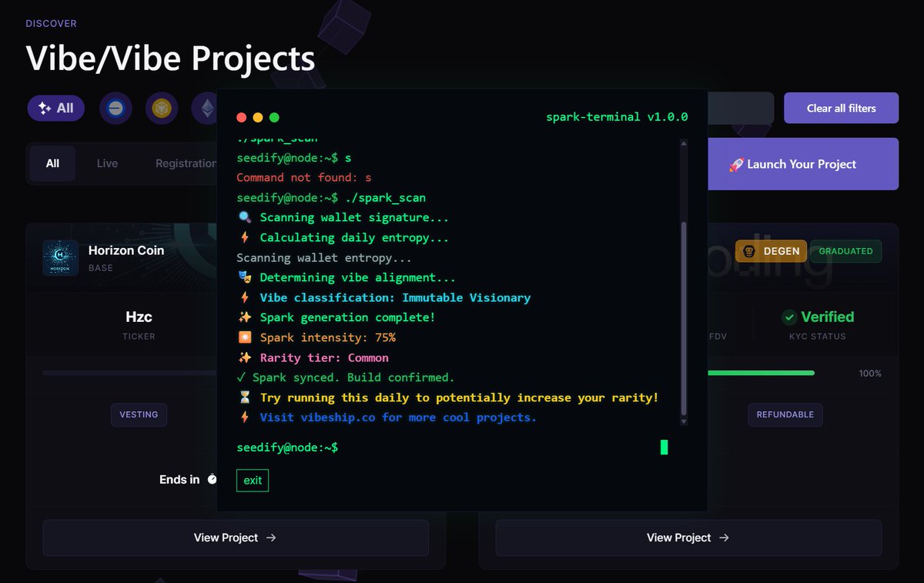Click the hourglass icon in terminal output
This screenshot has width=924, height=583.
tap(244, 397)
